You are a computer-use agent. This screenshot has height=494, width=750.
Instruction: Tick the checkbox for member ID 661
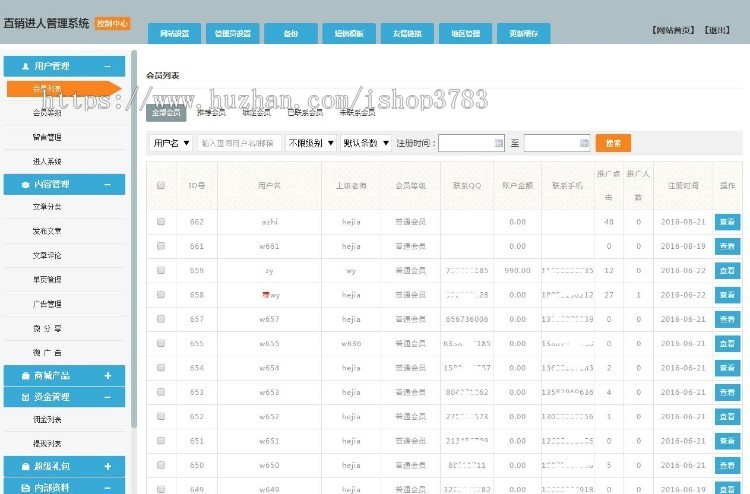[x=161, y=246]
